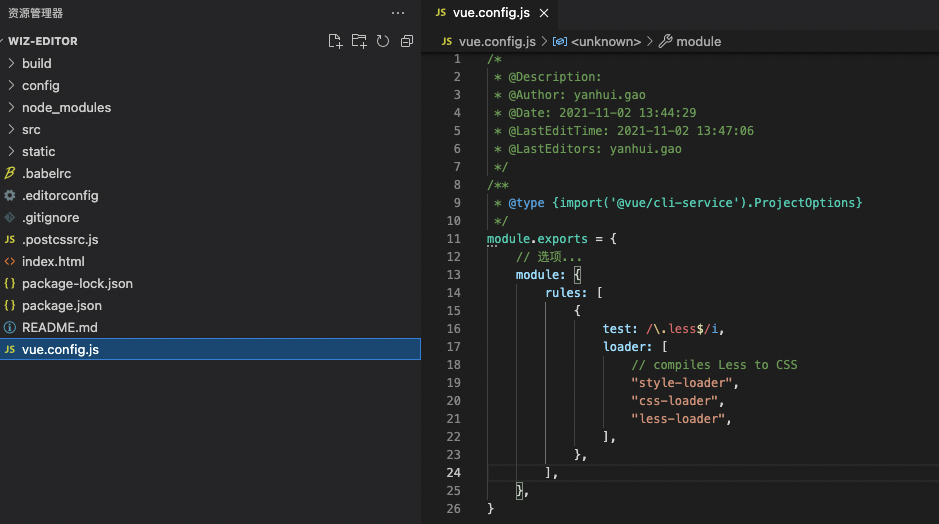Click the '// 选项...' comment on line 12
The width and height of the screenshot is (939, 524).
549,257
